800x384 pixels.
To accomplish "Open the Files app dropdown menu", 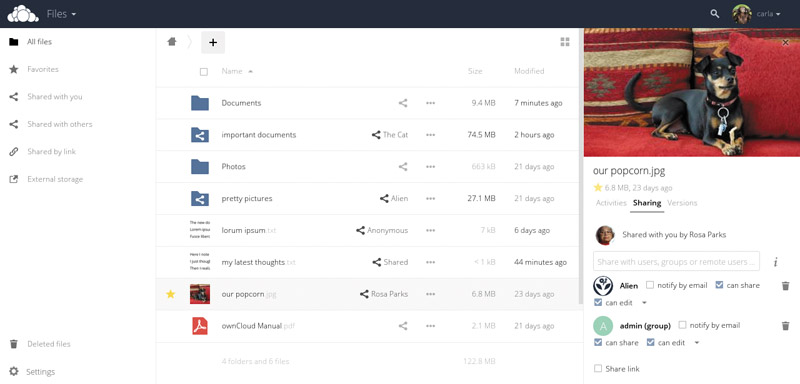I will click(61, 14).
